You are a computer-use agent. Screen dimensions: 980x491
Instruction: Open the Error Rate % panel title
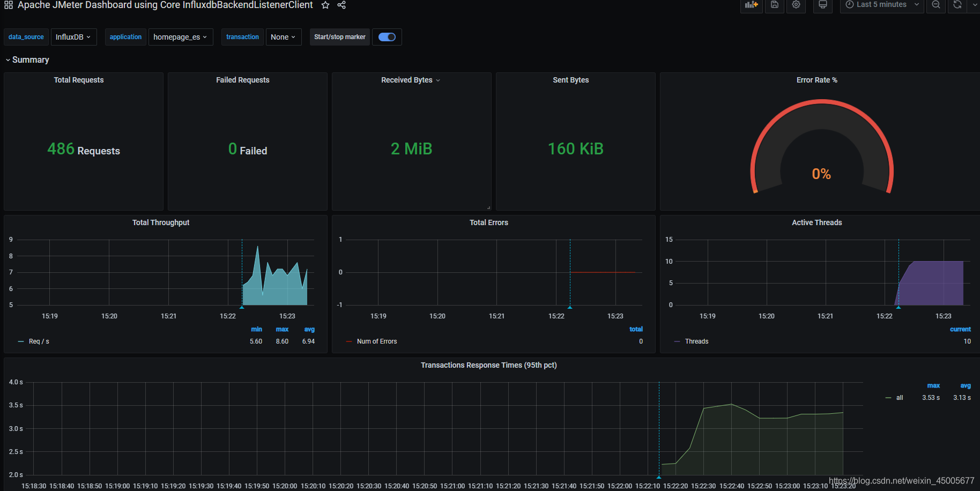point(817,80)
